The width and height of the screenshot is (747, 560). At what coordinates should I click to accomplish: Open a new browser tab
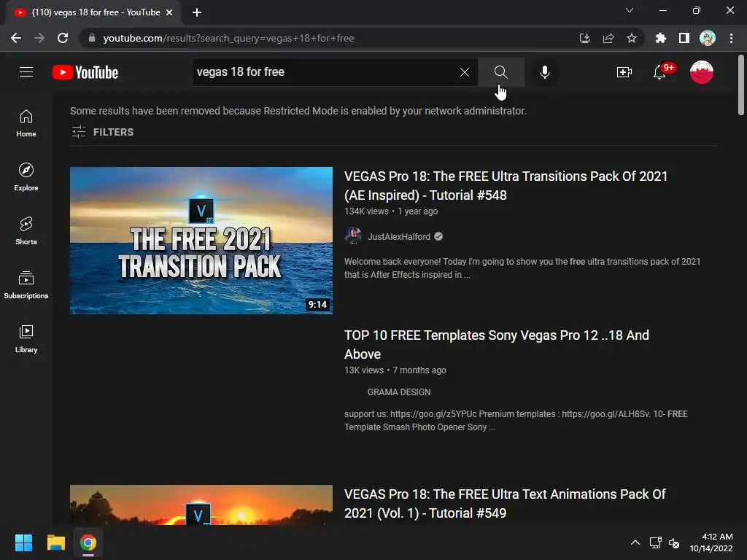click(197, 12)
